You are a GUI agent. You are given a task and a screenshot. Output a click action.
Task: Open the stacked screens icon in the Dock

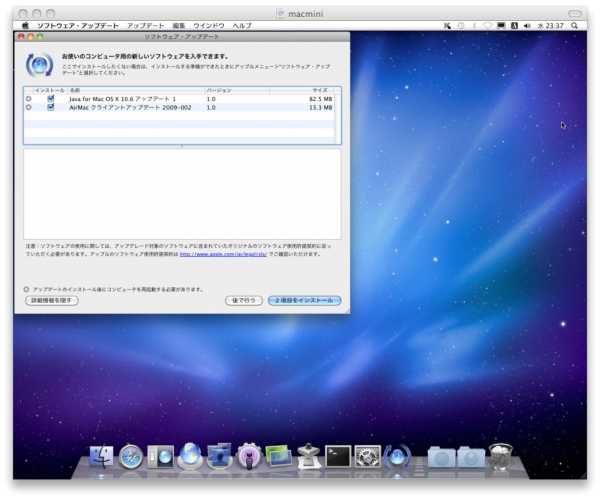279,456
